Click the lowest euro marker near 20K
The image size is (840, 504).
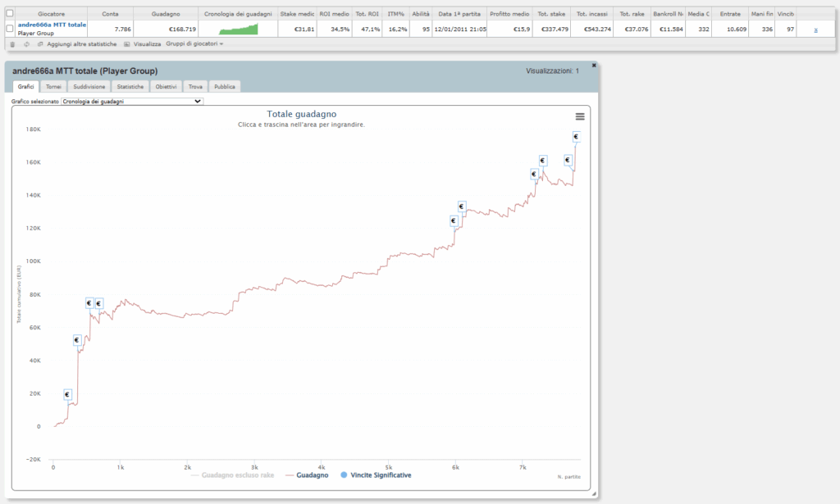pos(67,395)
